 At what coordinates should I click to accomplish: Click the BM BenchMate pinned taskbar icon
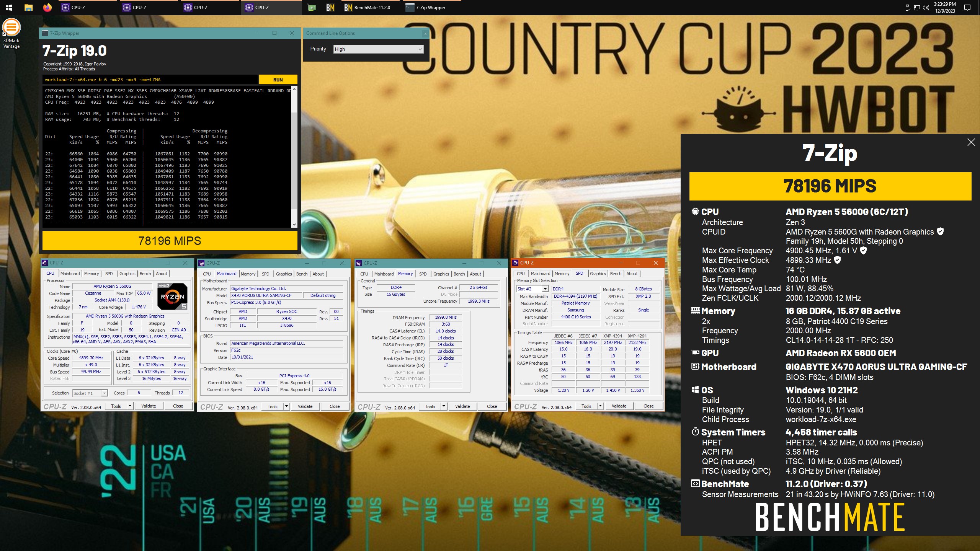click(330, 7)
